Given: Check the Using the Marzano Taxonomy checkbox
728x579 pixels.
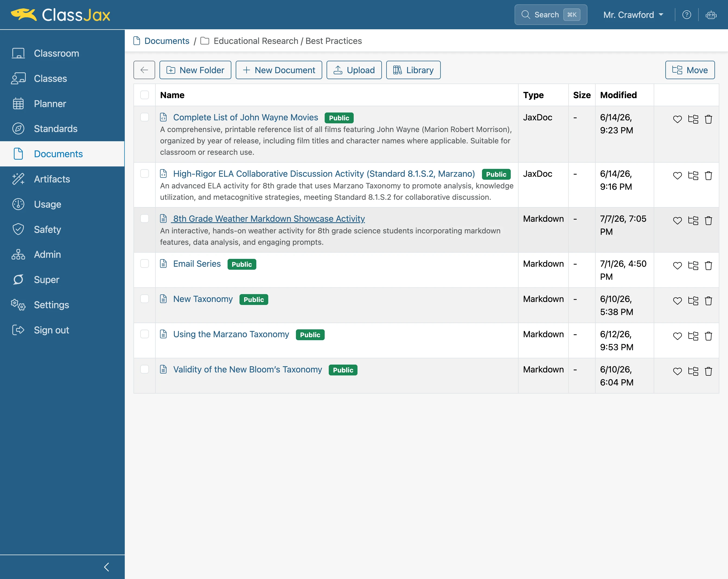Looking at the screenshot, I should pos(145,334).
